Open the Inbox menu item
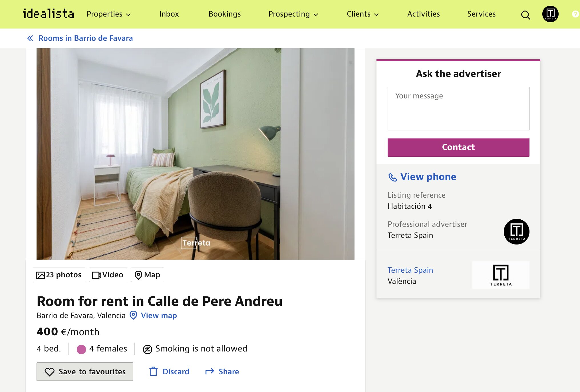This screenshot has width=580, height=392. click(169, 14)
